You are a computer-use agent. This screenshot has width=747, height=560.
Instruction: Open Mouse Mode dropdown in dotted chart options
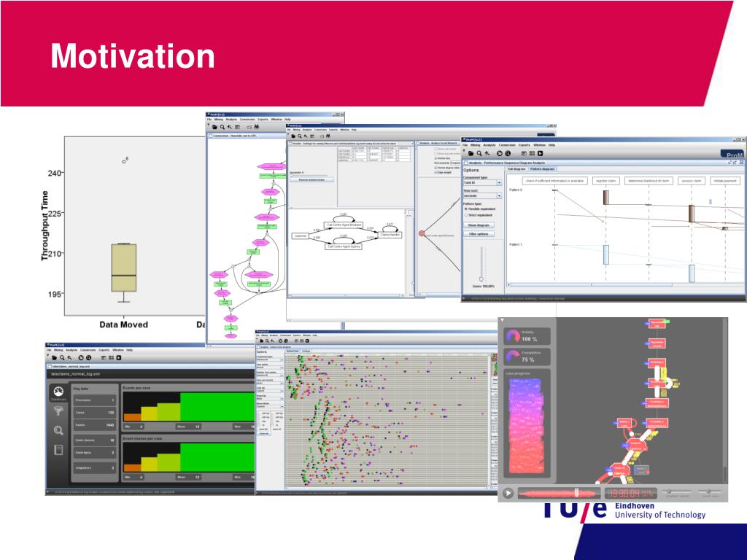[x=270, y=407]
